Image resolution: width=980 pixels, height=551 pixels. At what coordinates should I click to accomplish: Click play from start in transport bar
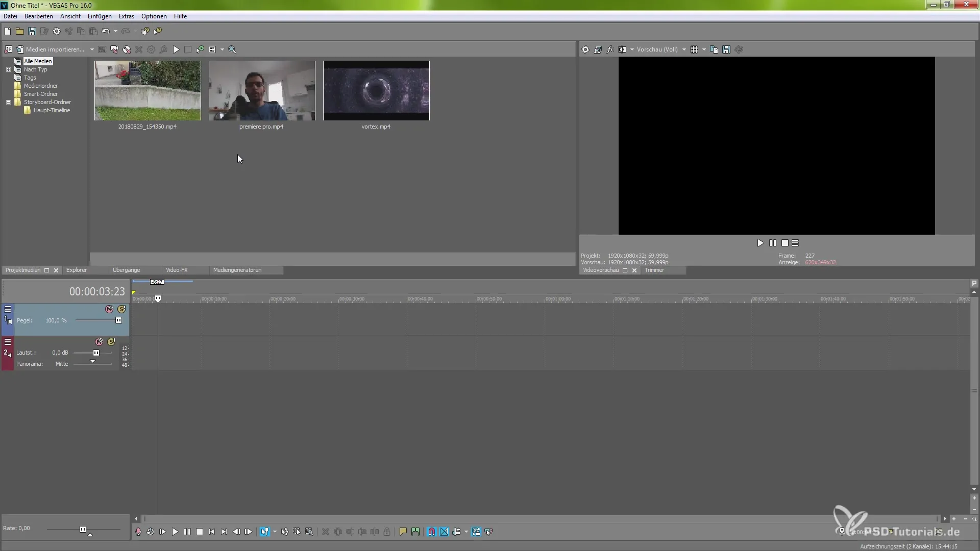163,532
